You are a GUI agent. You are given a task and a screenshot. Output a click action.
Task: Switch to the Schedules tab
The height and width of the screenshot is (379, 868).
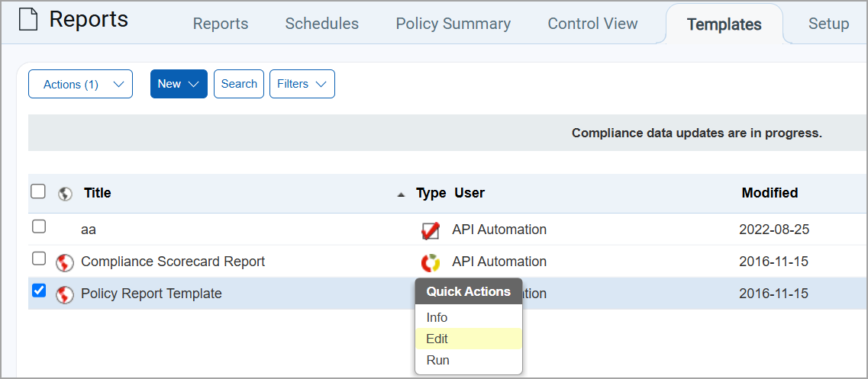pyautogui.click(x=321, y=24)
